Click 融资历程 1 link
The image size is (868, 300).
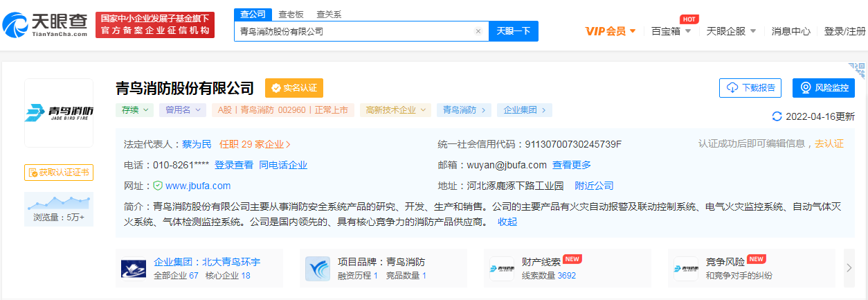[x=358, y=275]
